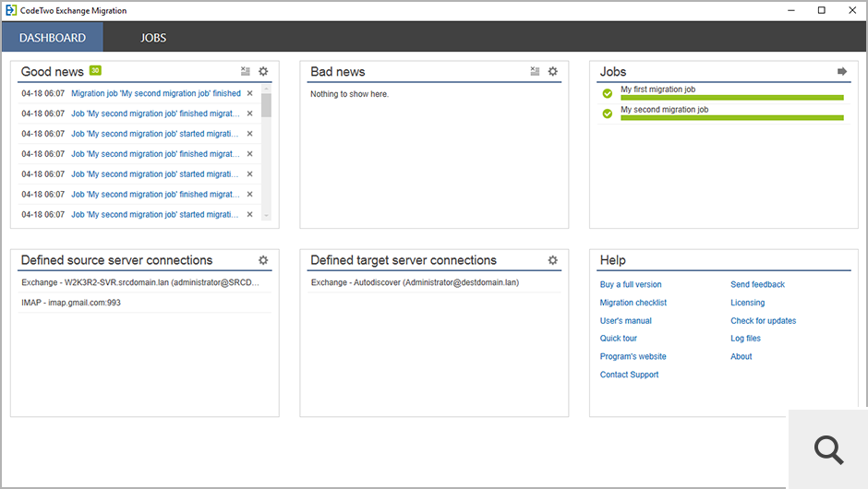Open the Log files link

[x=745, y=339]
